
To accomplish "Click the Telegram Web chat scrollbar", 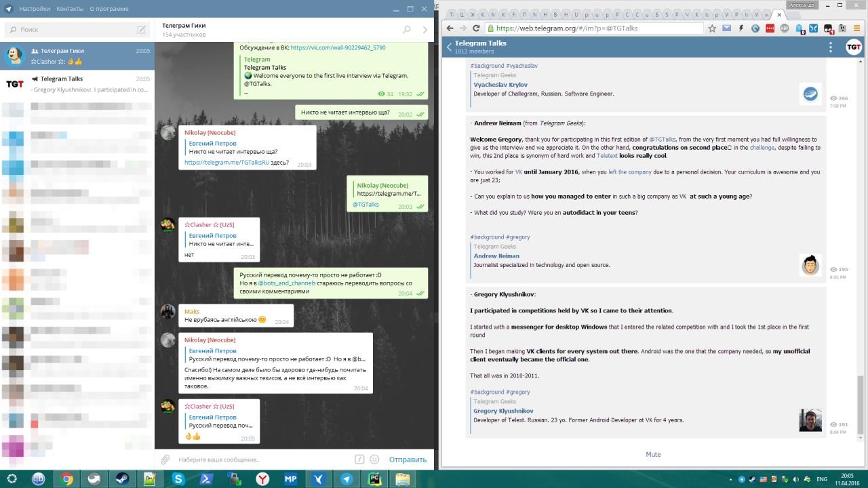I will (x=861, y=405).
